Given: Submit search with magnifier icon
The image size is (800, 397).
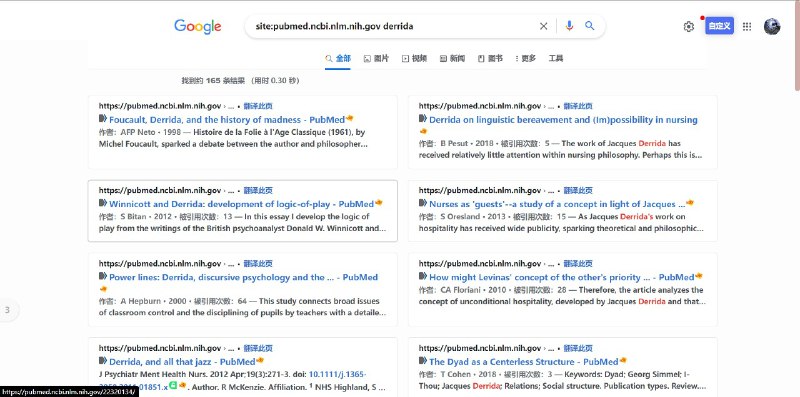Looking at the screenshot, I should coord(590,26).
